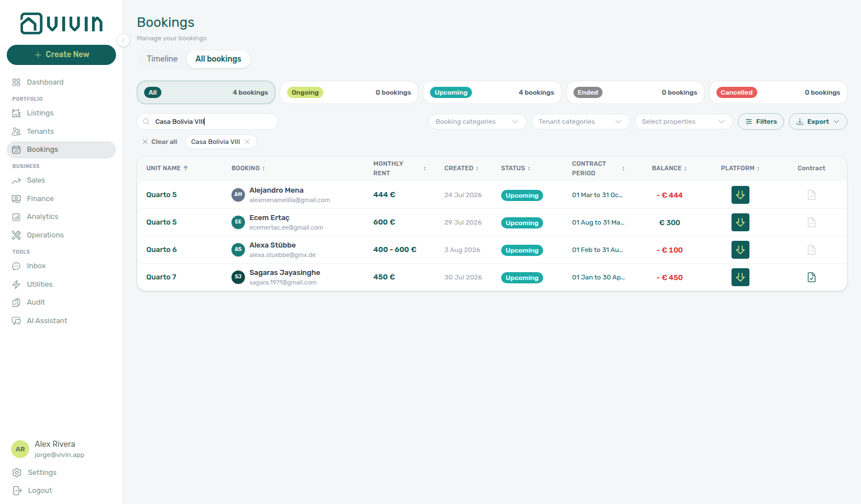
Task: Click the 400 - 600 € monthly rent
Action: [395, 250]
